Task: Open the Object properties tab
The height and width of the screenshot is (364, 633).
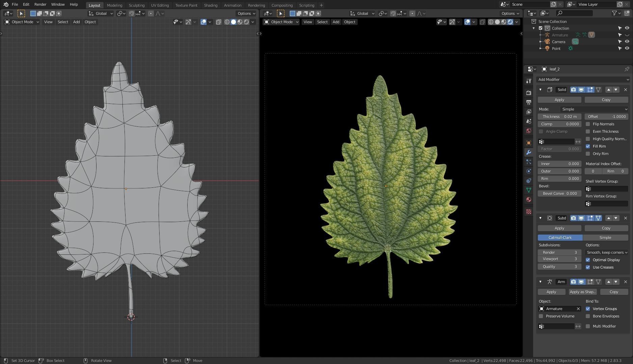Action: tap(529, 143)
